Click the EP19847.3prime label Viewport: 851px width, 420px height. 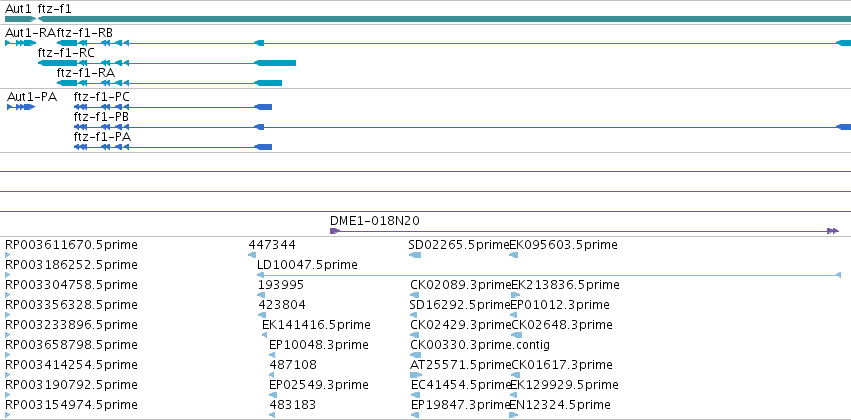click(x=461, y=405)
